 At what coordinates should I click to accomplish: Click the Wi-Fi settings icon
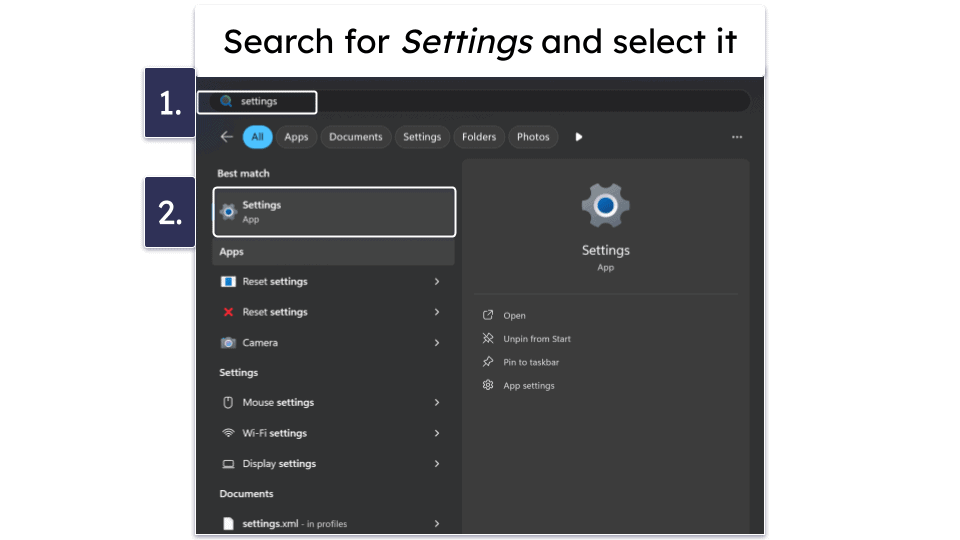pos(228,433)
